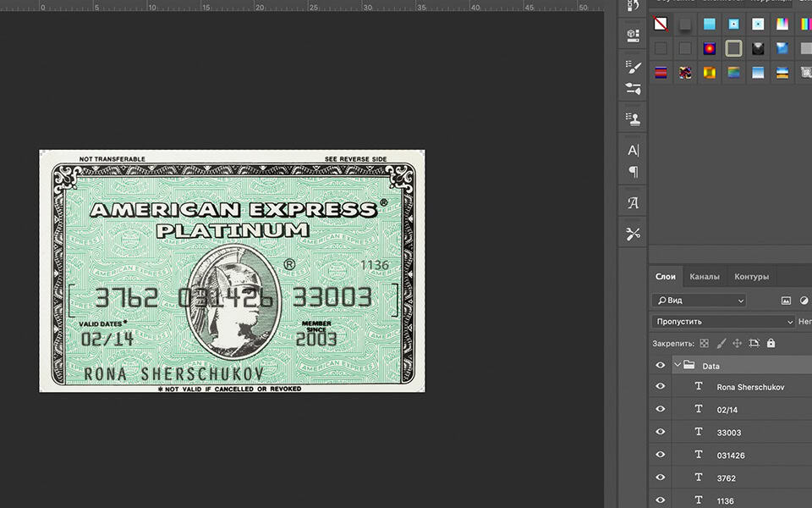This screenshot has width=812, height=508.
Task: Apply the None style swatch with red slash
Action: click(x=661, y=24)
